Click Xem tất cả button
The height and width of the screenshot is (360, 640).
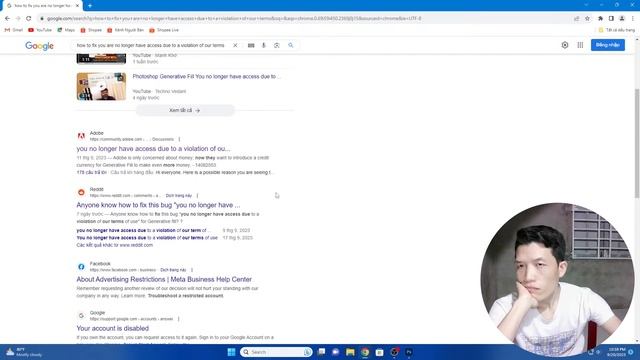pyautogui.click(x=185, y=110)
